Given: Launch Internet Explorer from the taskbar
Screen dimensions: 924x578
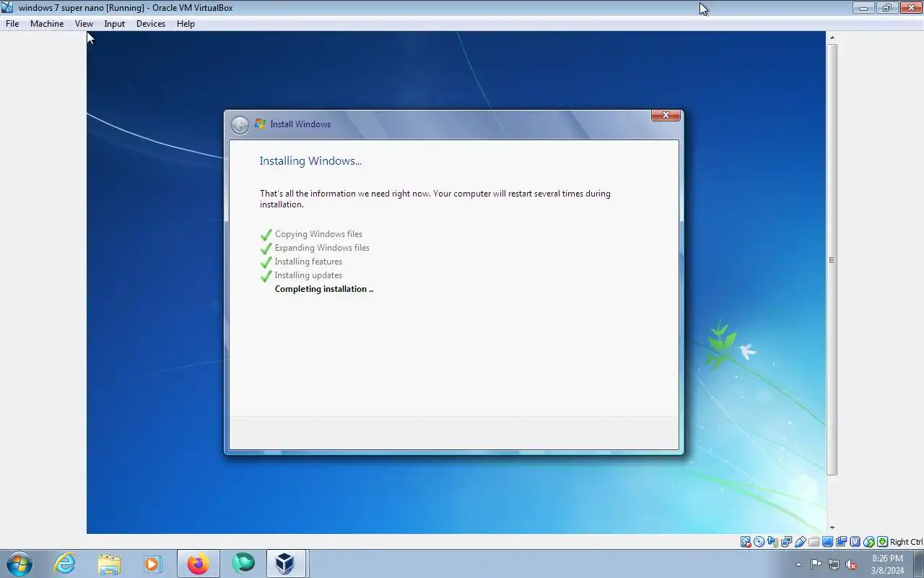Looking at the screenshot, I should coord(65,564).
